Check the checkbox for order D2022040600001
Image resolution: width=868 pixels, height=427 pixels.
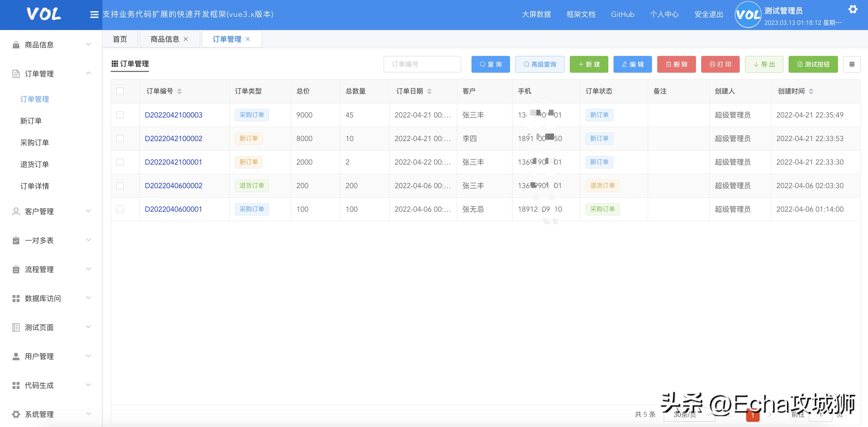pyautogui.click(x=120, y=209)
